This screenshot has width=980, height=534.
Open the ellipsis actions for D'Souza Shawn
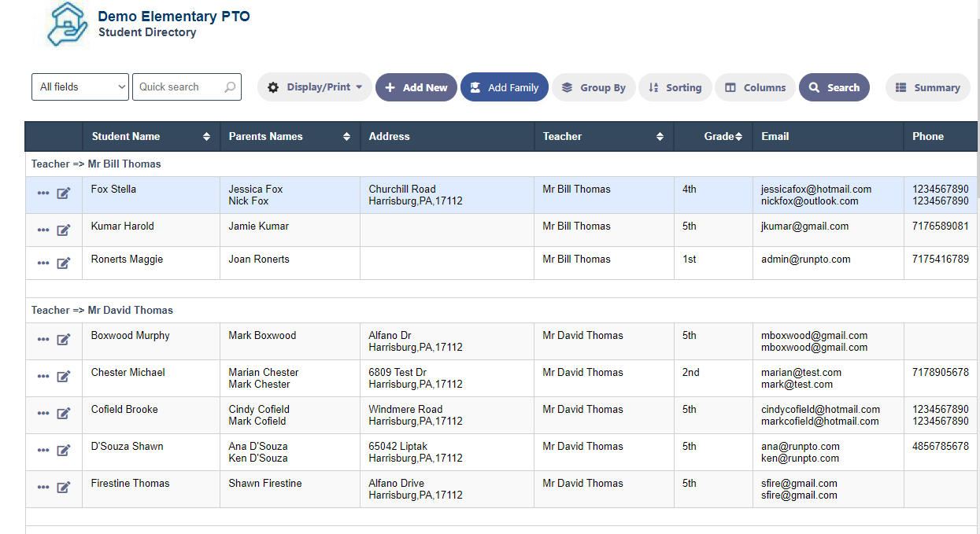43,451
